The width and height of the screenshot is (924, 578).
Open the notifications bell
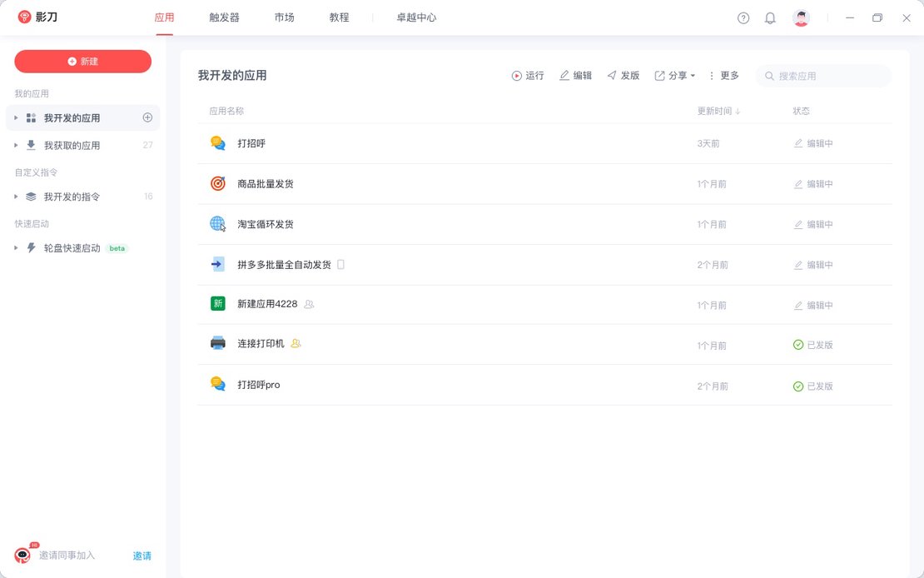coord(770,18)
